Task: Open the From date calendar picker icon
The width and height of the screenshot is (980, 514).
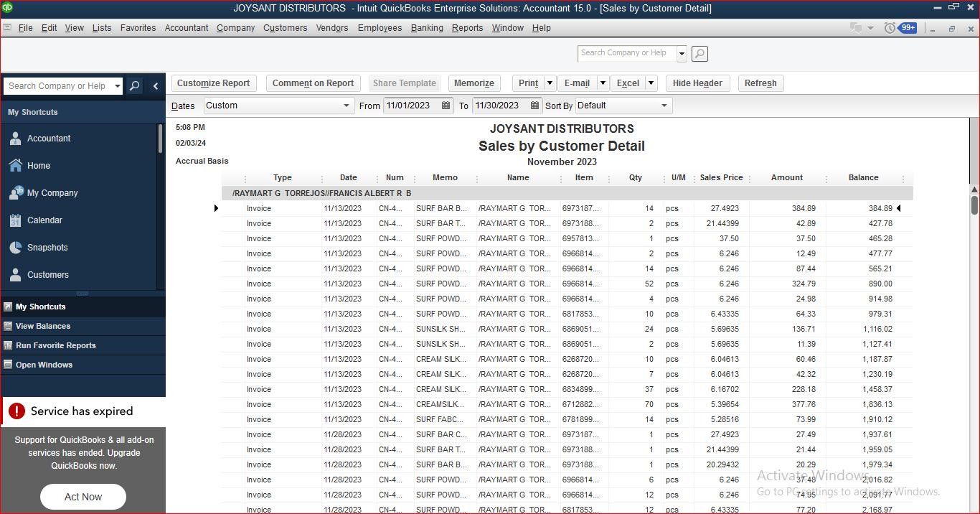Action: tap(446, 106)
